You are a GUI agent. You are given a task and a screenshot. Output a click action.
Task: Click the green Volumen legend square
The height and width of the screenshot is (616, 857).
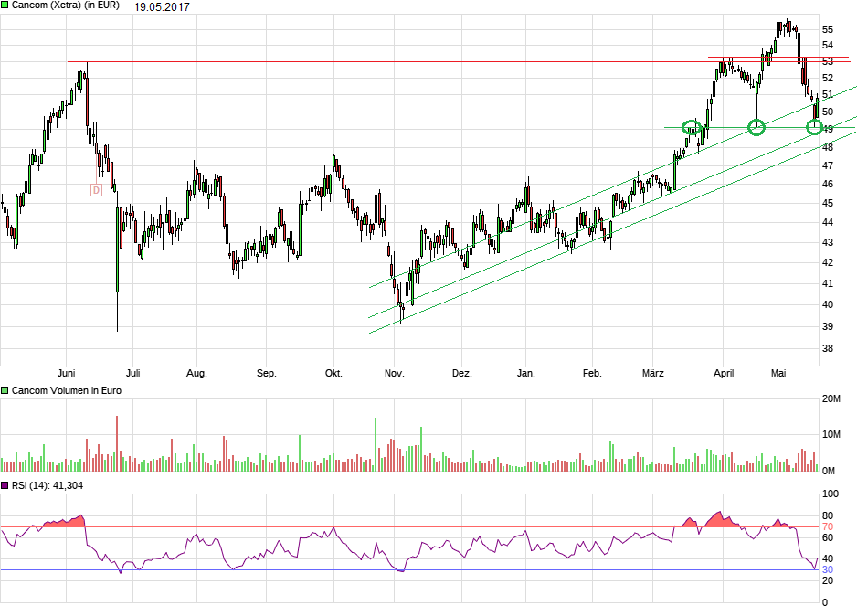pyautogui.click(x=5, y=390)
